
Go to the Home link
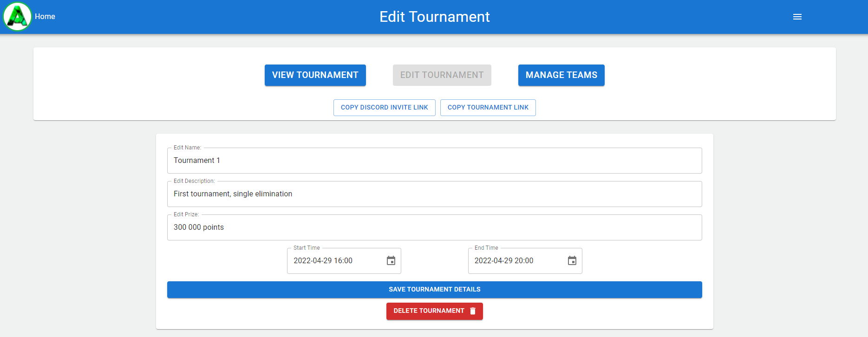click(45, 17)
